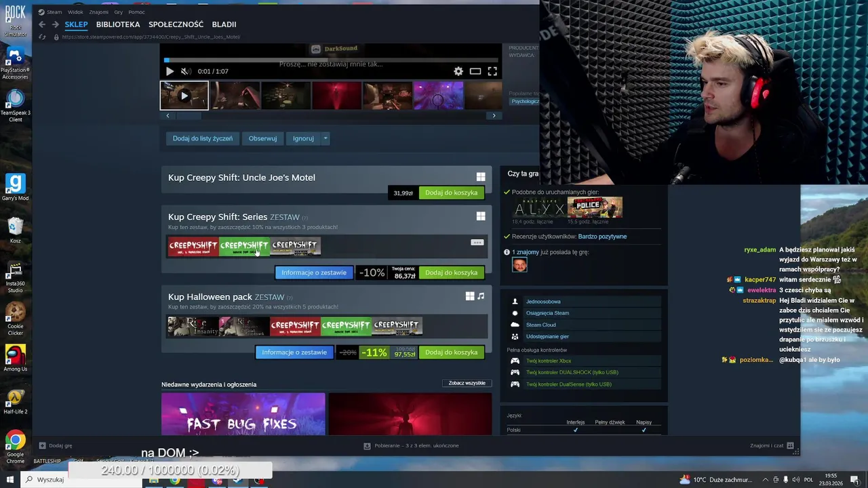
Task: Open the 1 znajomy link
Action: coord(526,252)
